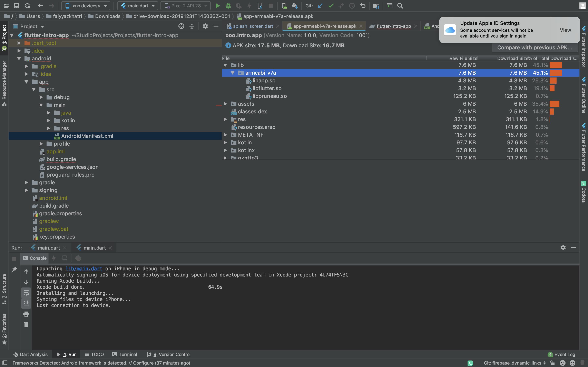Open the Profiler run icon
Viewport: 588px width, 367px height.
(x=239, y=6)
